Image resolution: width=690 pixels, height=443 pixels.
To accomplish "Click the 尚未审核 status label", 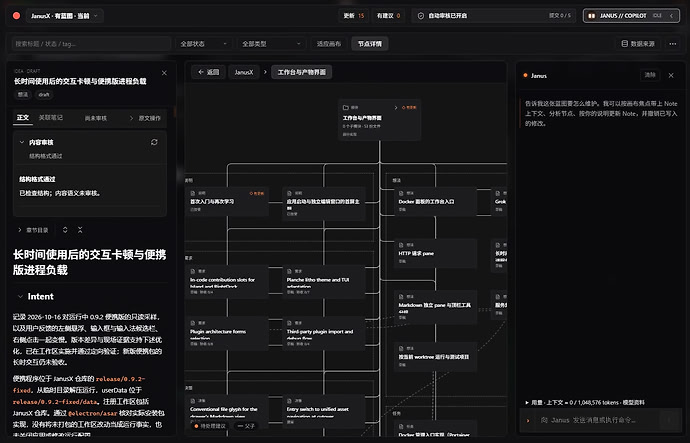I will (95, 118).
